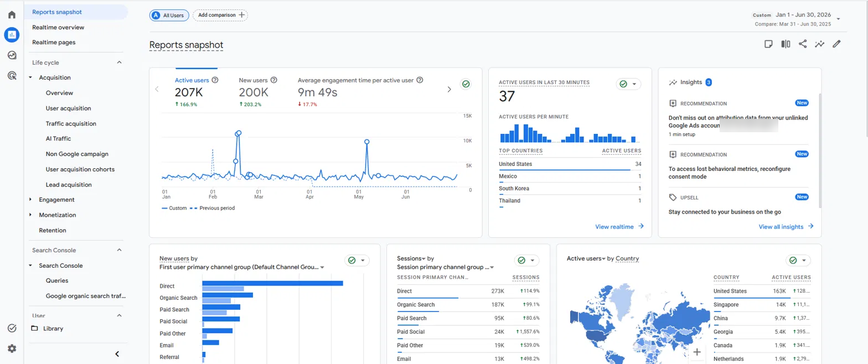Screen dimensions: 868x364
Task: Open the Home icon in left rail
Action: pyautogui.click(x=12, y=15)
